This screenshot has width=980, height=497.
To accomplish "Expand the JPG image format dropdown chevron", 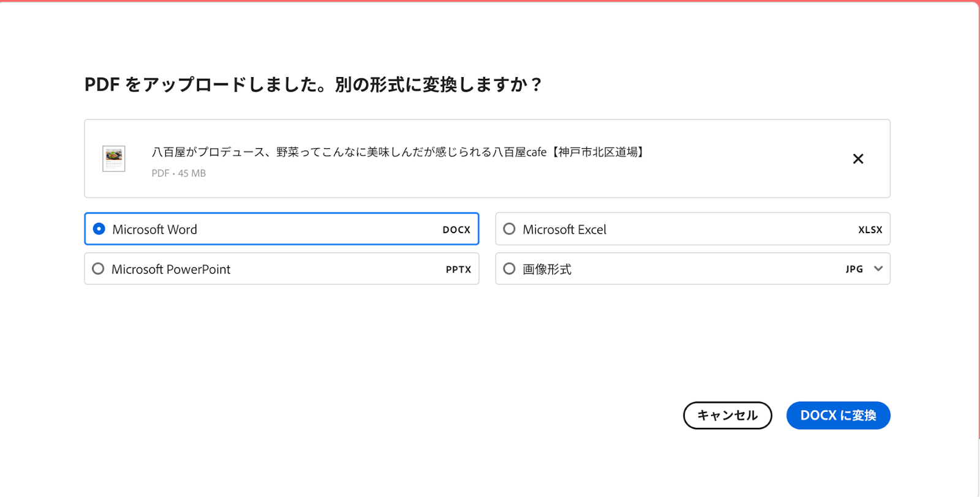I will [x=878, y=269].
